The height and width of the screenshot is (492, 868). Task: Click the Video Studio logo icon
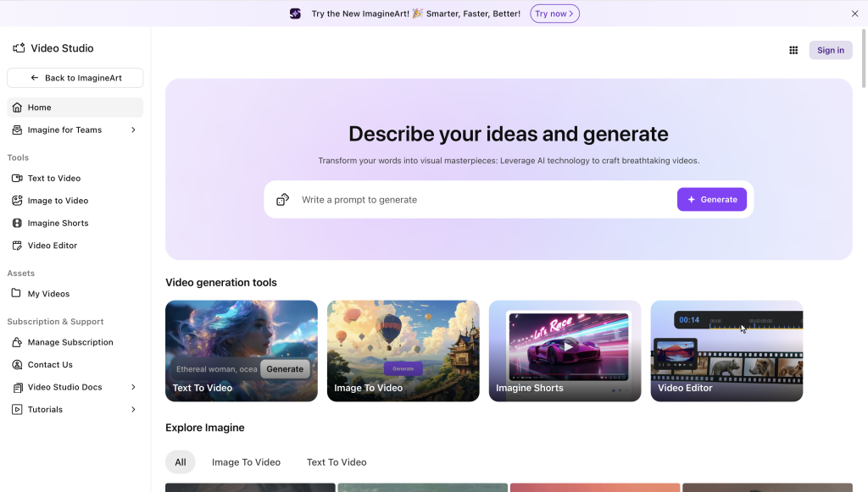pos(19,48)
